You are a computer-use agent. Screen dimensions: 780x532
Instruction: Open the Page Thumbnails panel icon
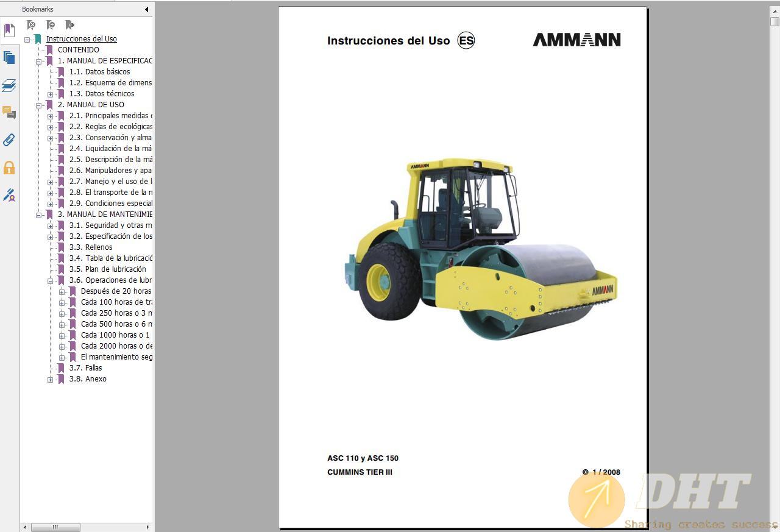pos(9,58)
